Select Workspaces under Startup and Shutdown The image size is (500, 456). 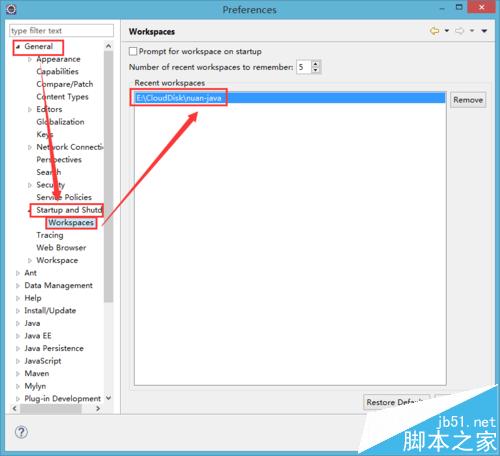click(71, 222)
